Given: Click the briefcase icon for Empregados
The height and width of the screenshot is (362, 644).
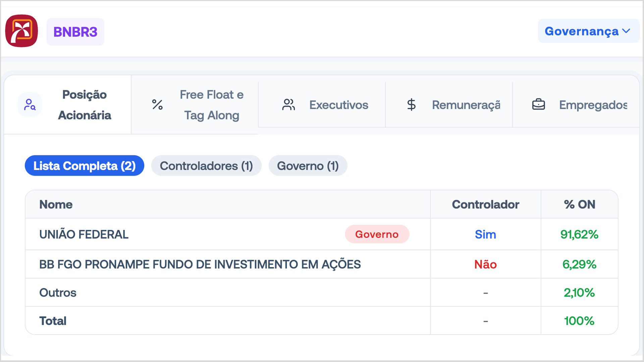Looking at the screenshot, I should [x=538, y=105].
